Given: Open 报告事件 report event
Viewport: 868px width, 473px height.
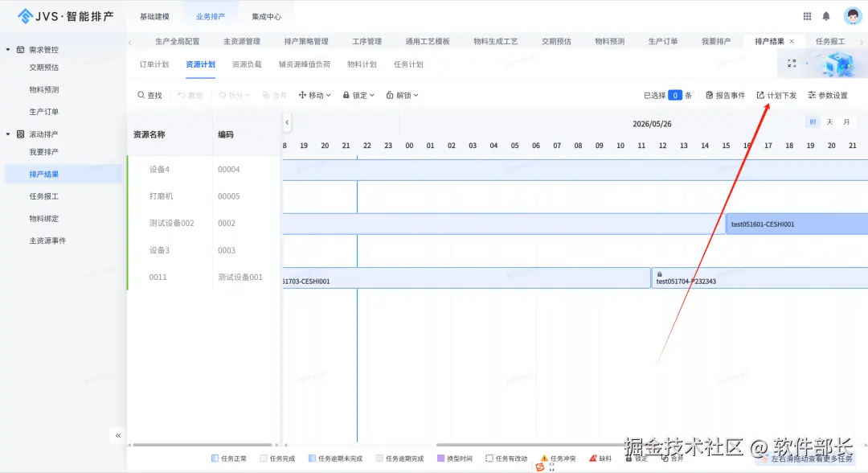Looking at the screenshot, I should [x=725, y=95].
